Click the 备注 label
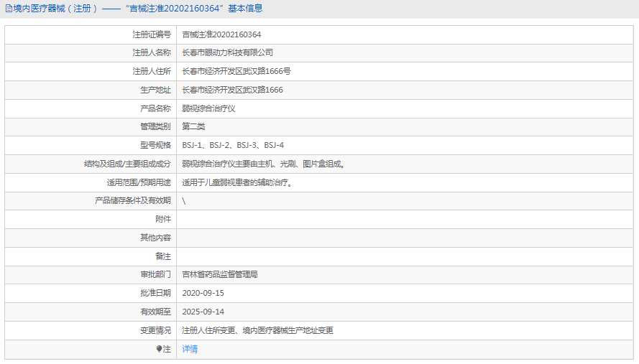The width and height of the screenshot is (639, 364). [163, 256]
